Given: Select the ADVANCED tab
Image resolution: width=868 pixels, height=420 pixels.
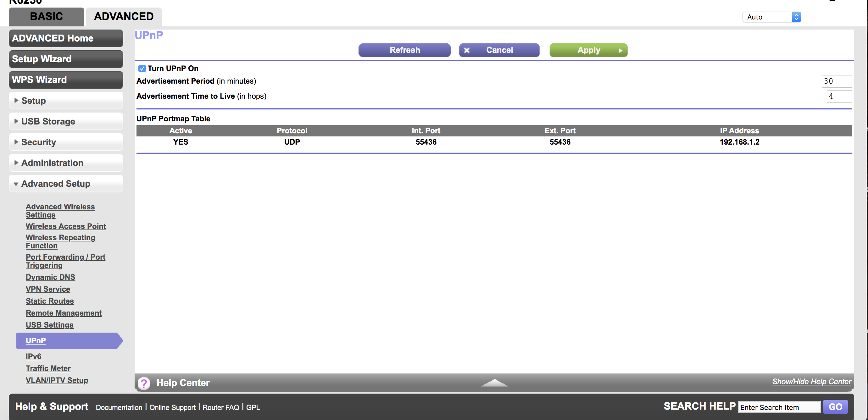Looking at the screenshot, I should (x=124, y=16).
